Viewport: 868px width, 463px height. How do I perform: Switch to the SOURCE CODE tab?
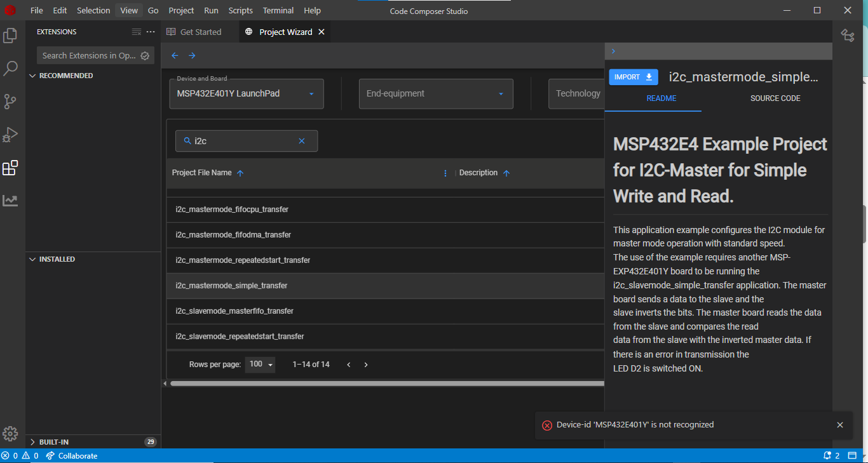[775, 98]
